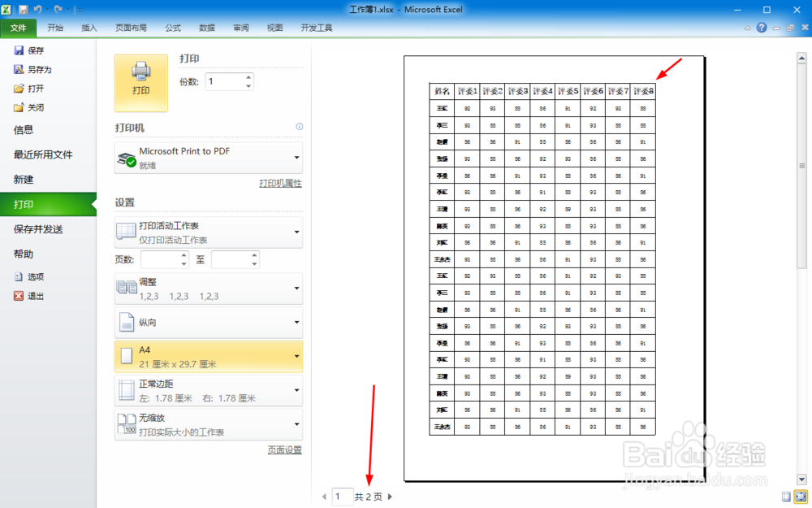Open the 正常边距 margins dropdown
The image size is (812, 508).
tap(209, 390)
